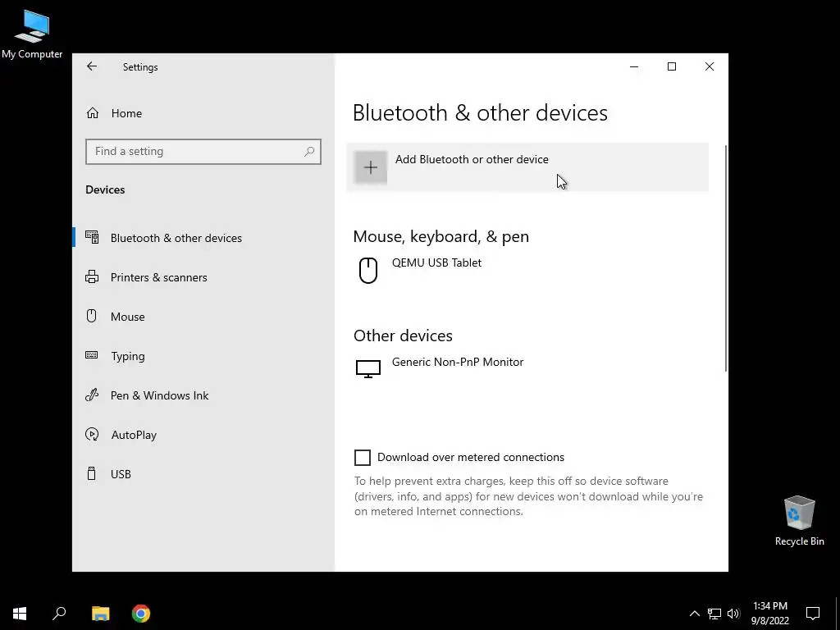This screenshot has height=630, width=840.
Task: Enable Download over metered connections checkbox
Action: point(363,458)
